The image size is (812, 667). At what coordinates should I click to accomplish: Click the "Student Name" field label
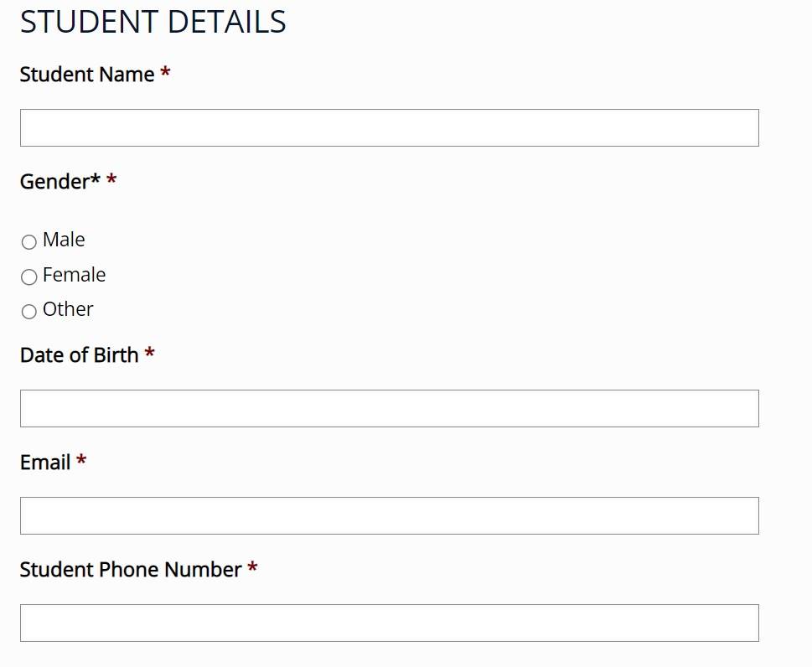coord(86,75)
